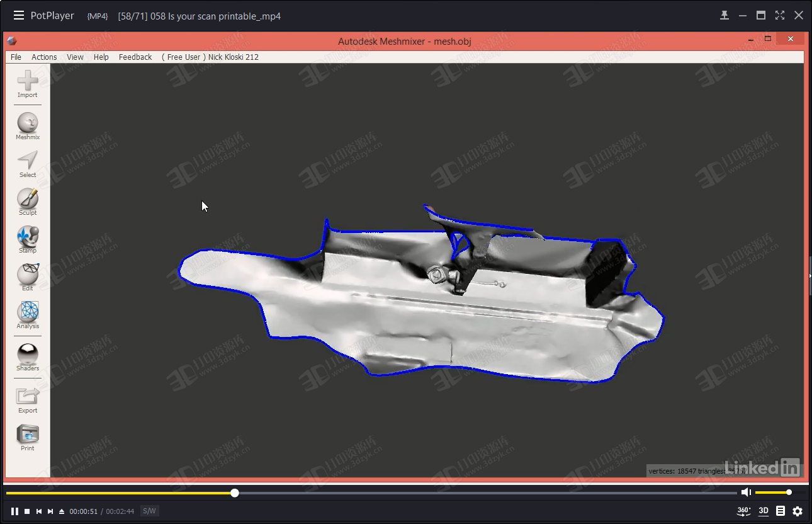
Task: Pin PotPlayer window on top
Action: point(725,16)
